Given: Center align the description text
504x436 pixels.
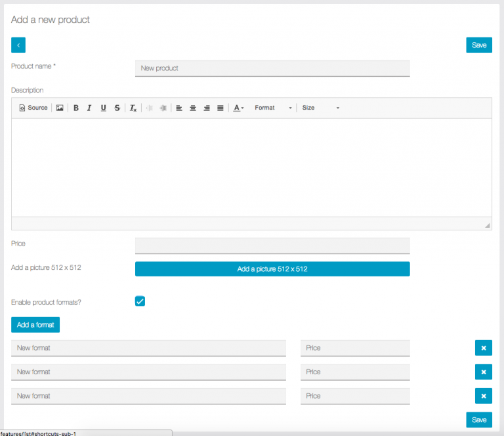Looking at the screenshot, I should point(193,108).
